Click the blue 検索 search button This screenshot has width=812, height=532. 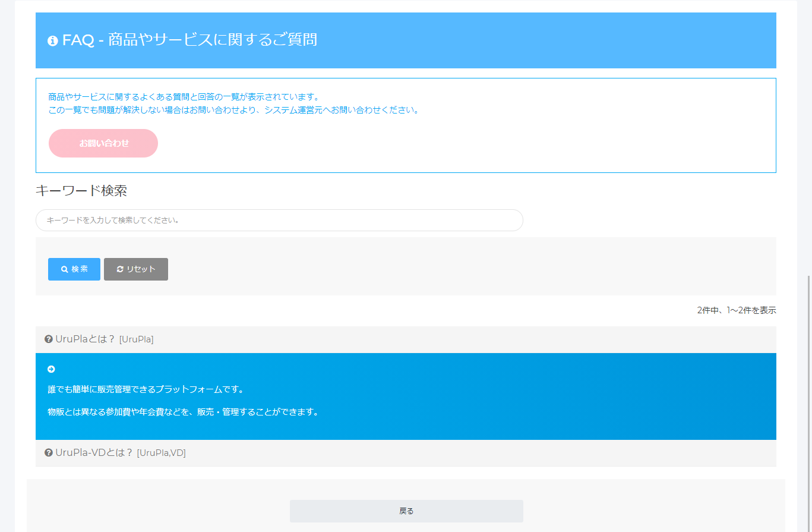click(x=74, y=269)
